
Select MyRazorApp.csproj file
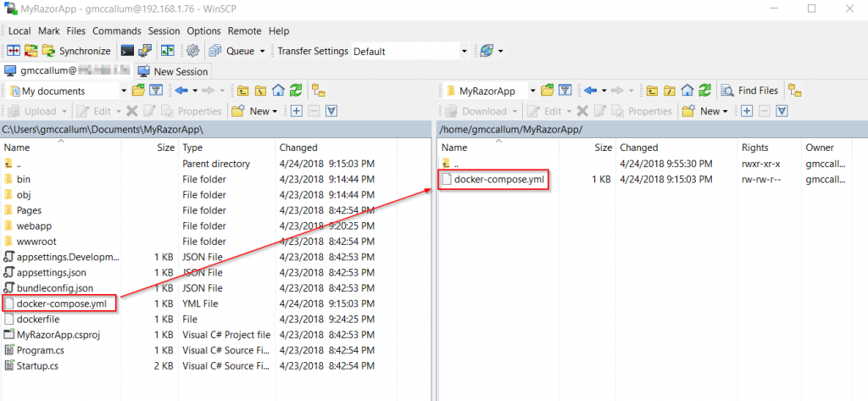pos(58,334)
